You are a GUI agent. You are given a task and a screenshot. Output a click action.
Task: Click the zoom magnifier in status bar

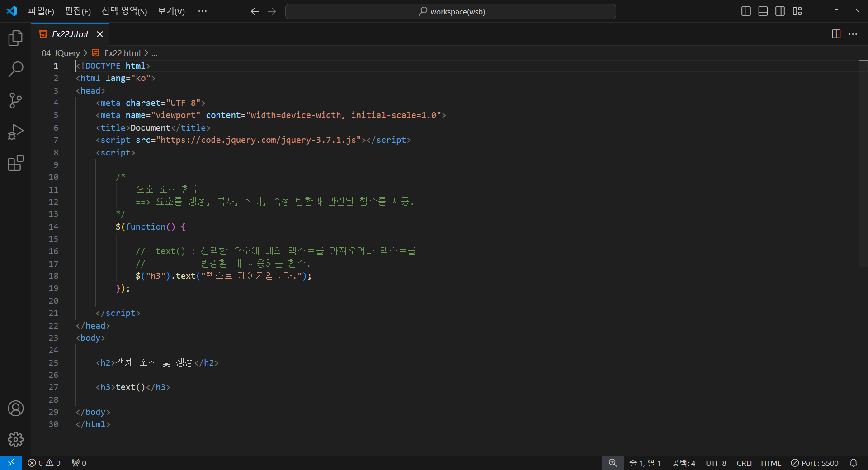(x=613, y=463)
